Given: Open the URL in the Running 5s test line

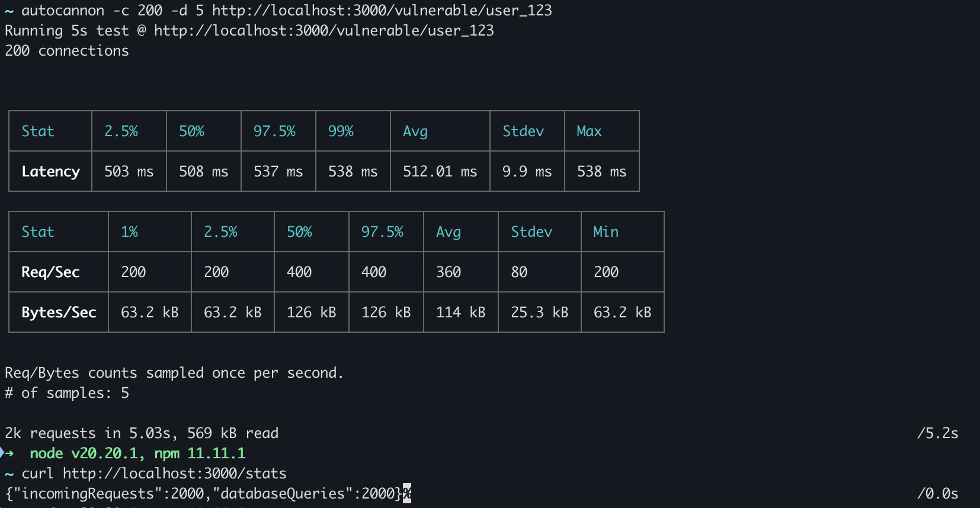Looking at the screenshot, I should tap(324, 31).
